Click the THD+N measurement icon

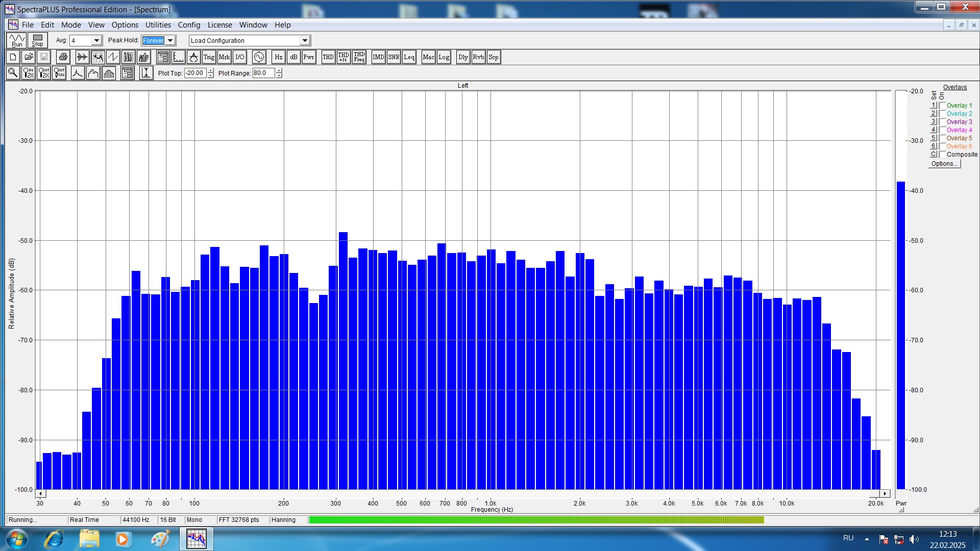pyautogui.click(x=344, y=57)
